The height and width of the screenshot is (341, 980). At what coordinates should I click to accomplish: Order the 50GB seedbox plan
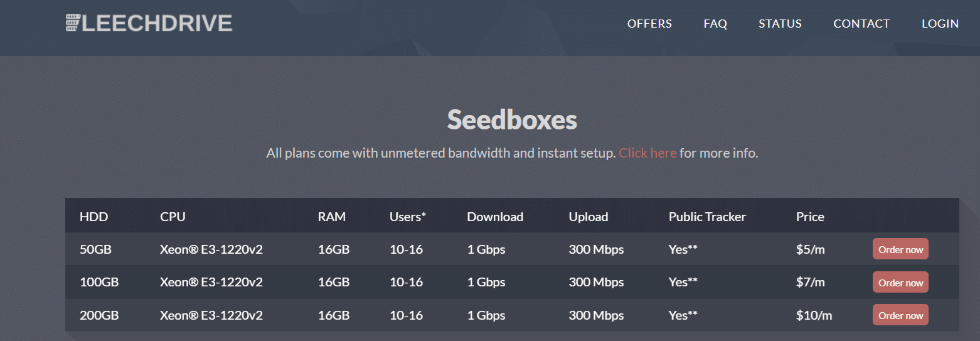tap(900, 249)
